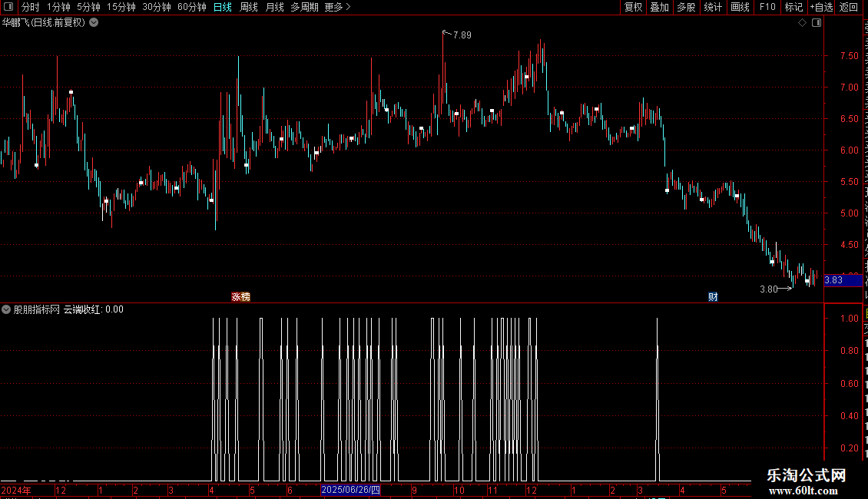Open the 多周期 multi-period view
The width and height of the screenshot is (868, 499).
click(304, 7)
